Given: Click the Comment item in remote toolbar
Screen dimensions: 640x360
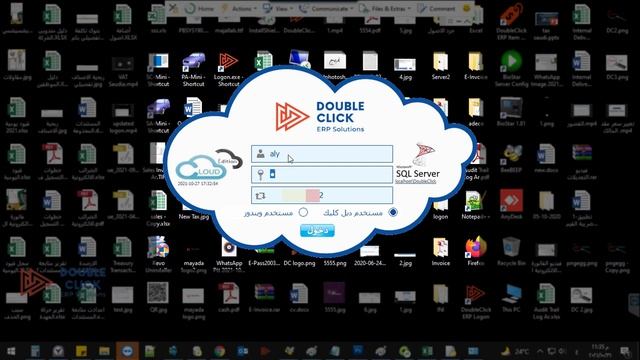Looking at the screenshot, I should point(437,8).
